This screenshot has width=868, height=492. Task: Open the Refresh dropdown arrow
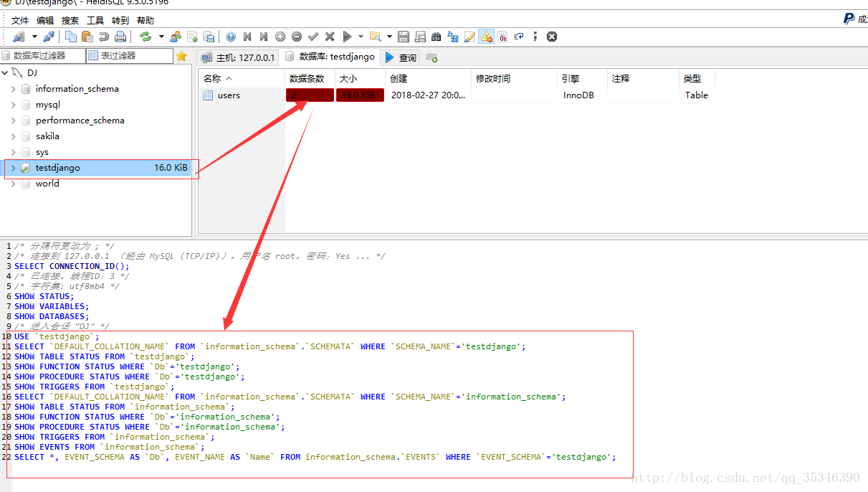[x=161, y=37]
